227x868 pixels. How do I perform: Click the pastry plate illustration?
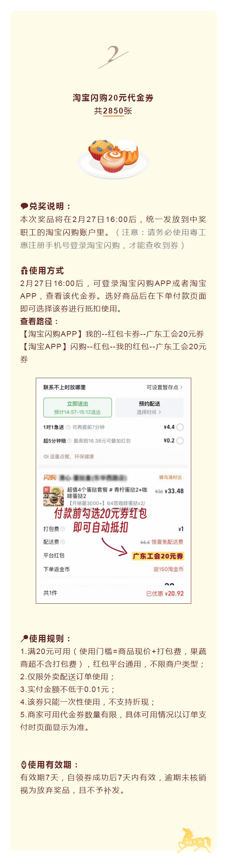[x=113, y=159]
